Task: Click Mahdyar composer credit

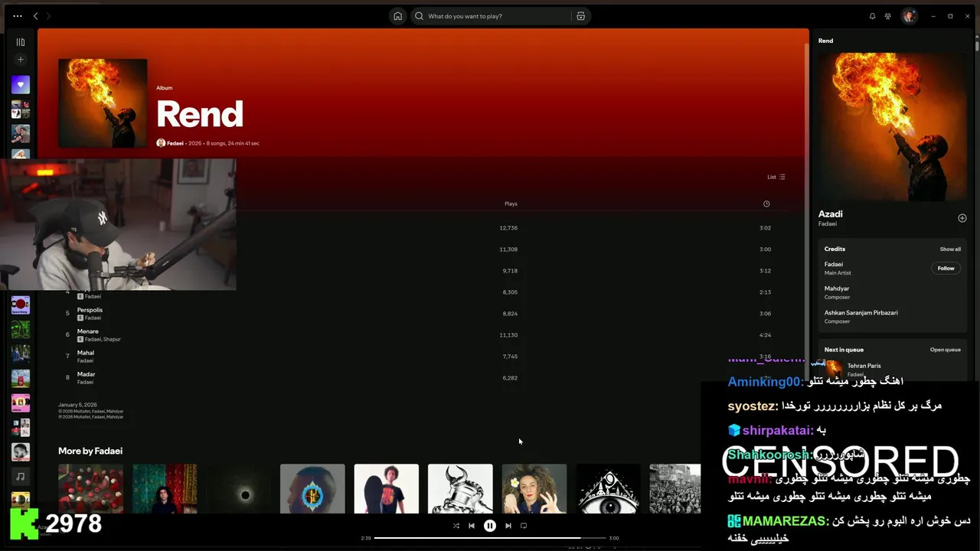Action: [837, 289]
